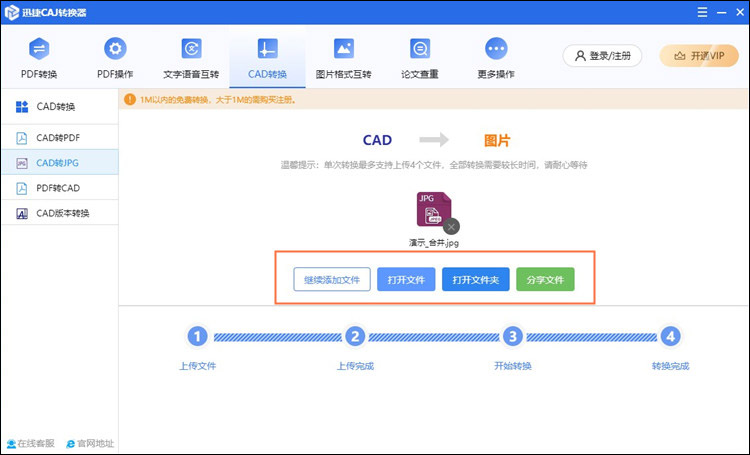Open the 更多操作 three-dots icon
This screenshot has height=455, width=750.
tap(496, 48)
